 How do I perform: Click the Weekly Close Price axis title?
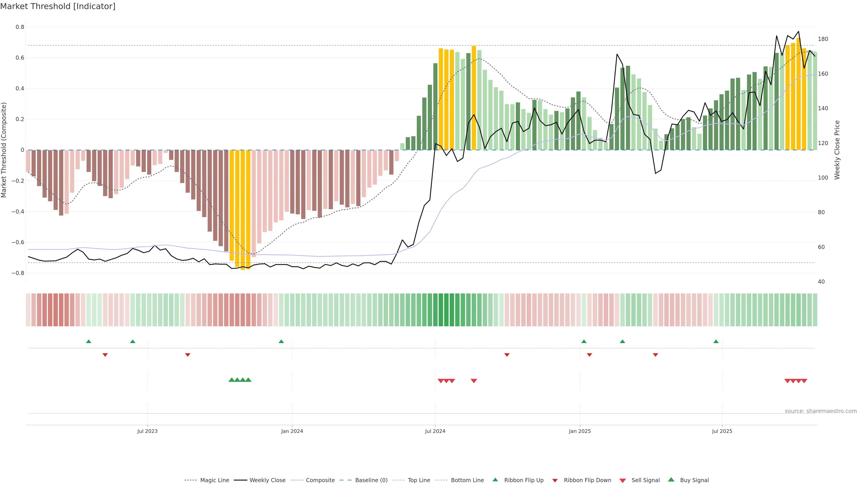(x=837, y=150)
